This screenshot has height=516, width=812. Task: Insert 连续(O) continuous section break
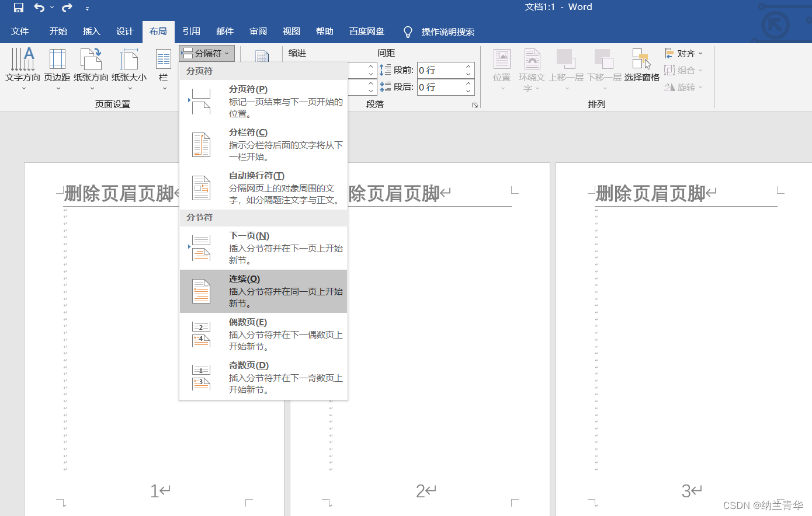point(263,291)
